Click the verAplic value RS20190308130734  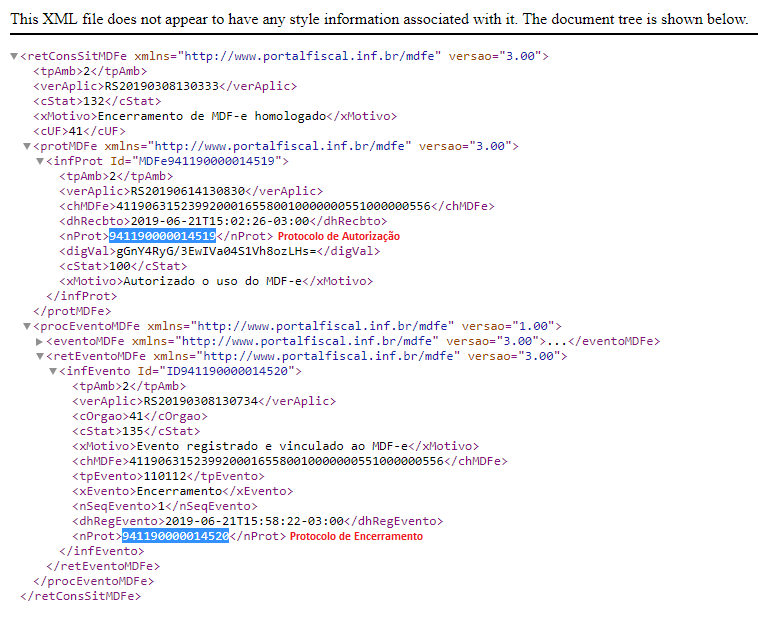(x=201, y=401)
